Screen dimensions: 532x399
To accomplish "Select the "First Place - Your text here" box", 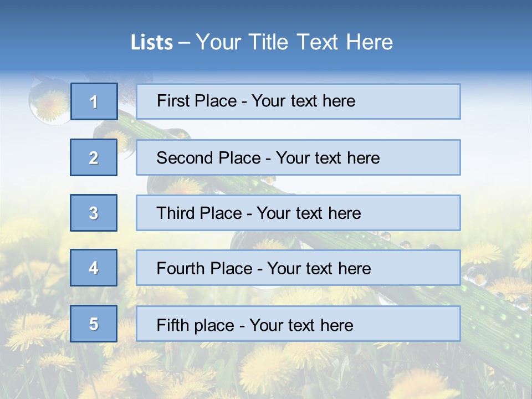I will (x=298, y=101).
